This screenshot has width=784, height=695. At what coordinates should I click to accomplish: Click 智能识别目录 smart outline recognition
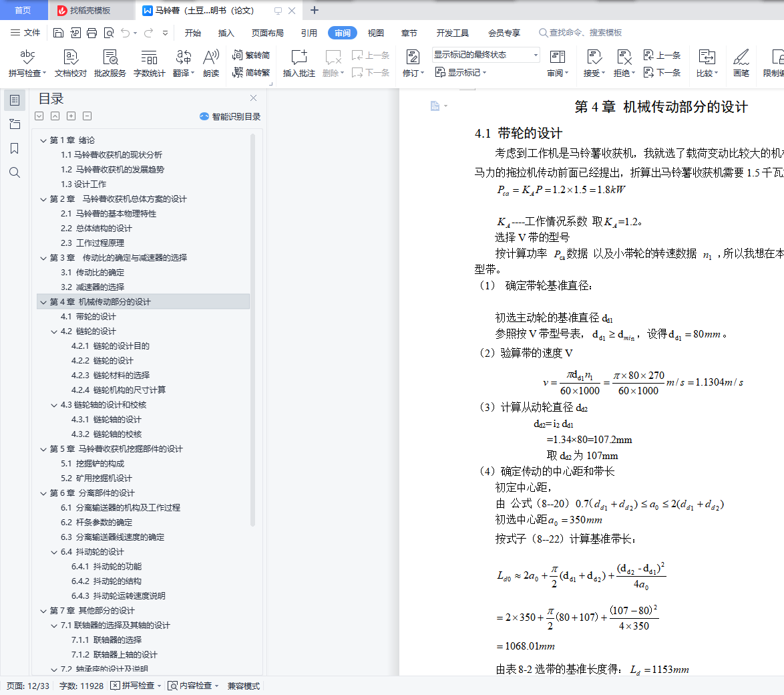230,116
